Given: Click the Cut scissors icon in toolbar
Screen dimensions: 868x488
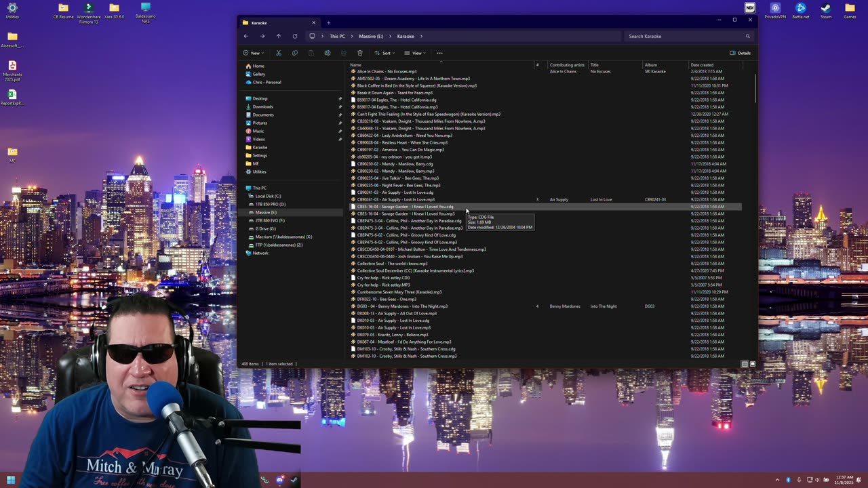Looking at the screenshot, I should 278,53.
